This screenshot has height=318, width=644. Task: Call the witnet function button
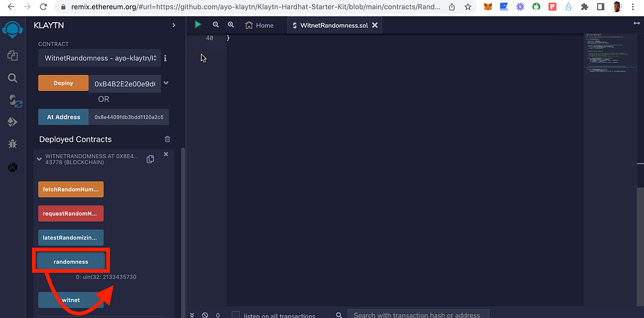tap(70, 300)
